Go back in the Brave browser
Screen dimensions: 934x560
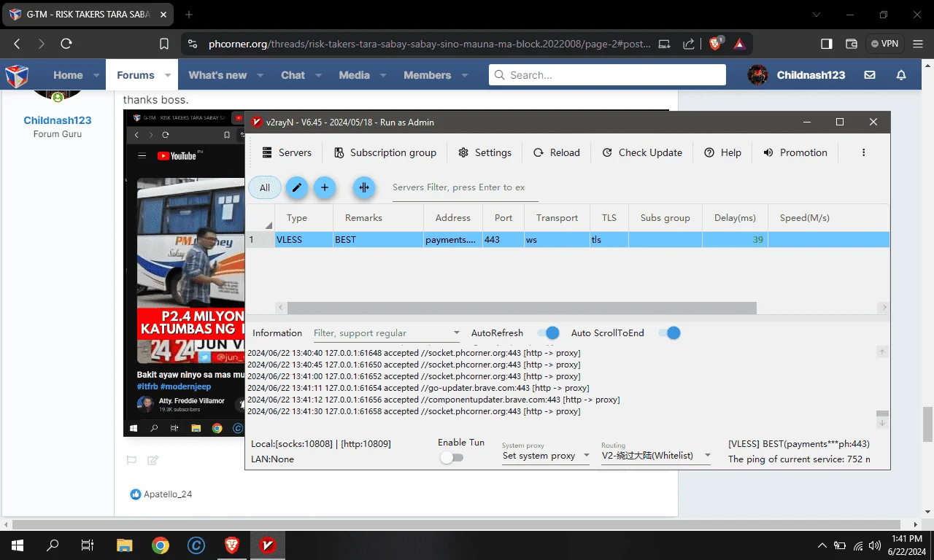click(x=17, y=44)
